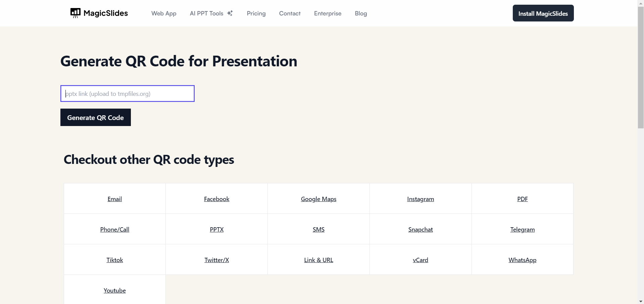The width and height of the screenshot is (644, 304).
Task: Go to the Pricing page
Action: click(256, 13)
